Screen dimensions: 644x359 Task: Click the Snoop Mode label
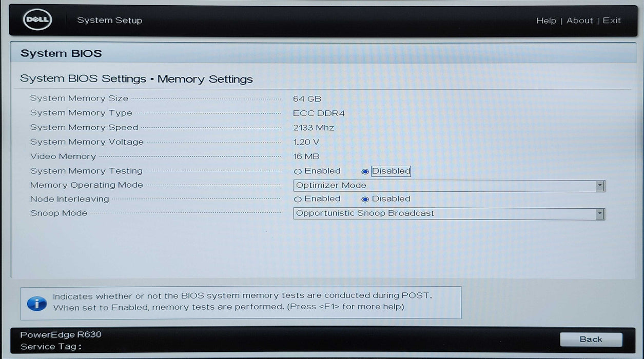pos(58,213)
